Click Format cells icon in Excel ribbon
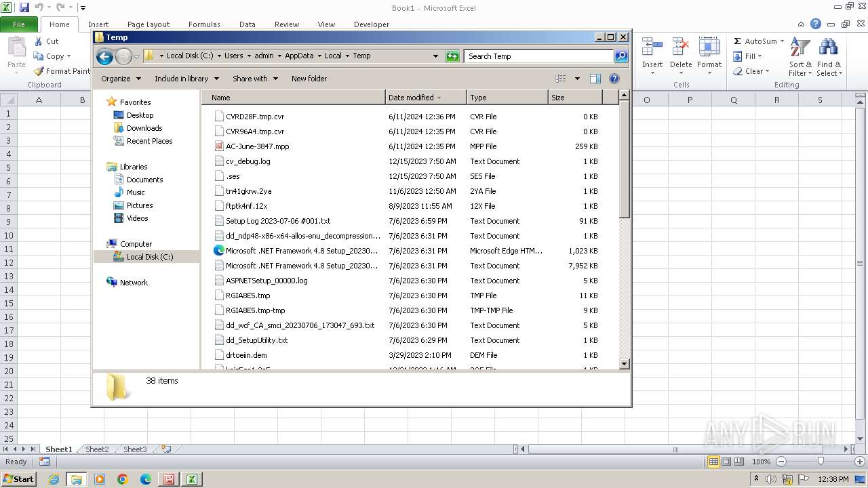The width and height of the screenshot is (868, 488). click(x=709, y=47)
